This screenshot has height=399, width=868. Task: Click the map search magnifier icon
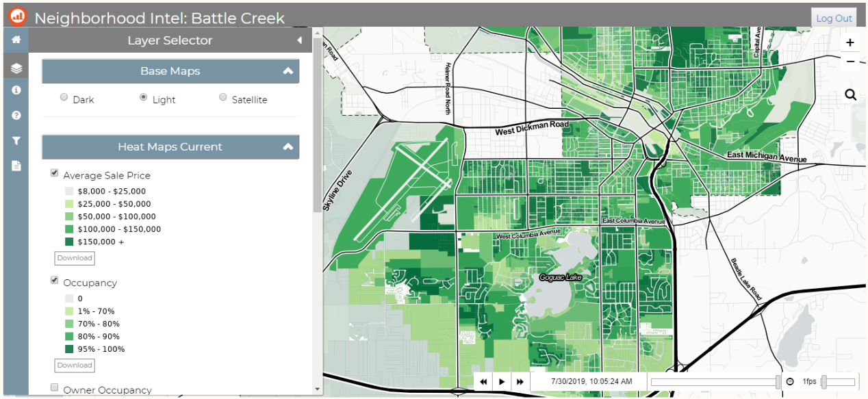(x=850, y=94)
